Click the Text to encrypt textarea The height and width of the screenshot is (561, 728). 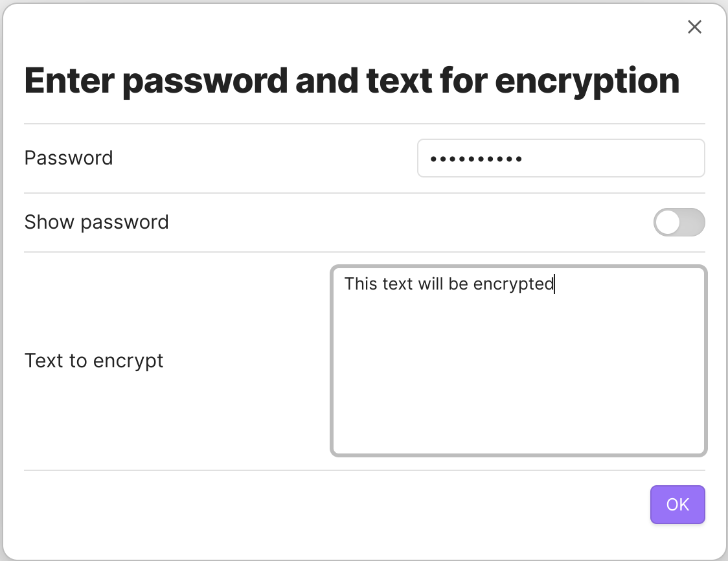tap(518, 360)
